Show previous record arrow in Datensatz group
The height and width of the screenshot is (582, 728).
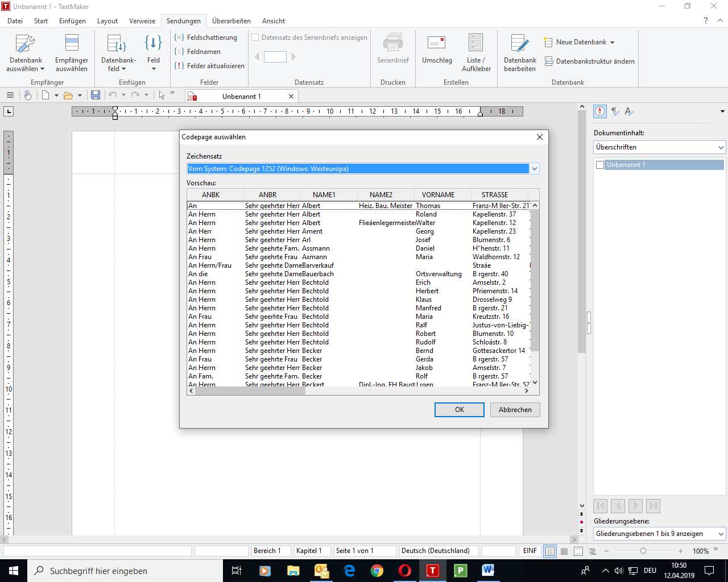[x=257, y=57]
